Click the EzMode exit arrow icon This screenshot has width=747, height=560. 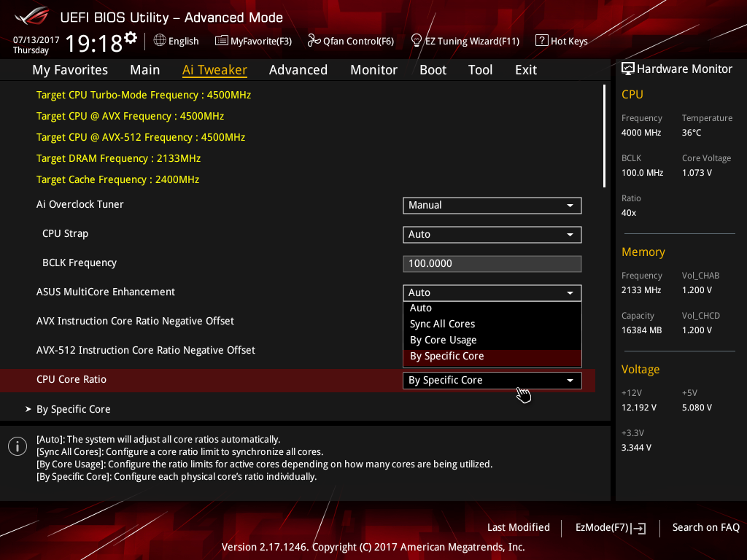point(638,528)
